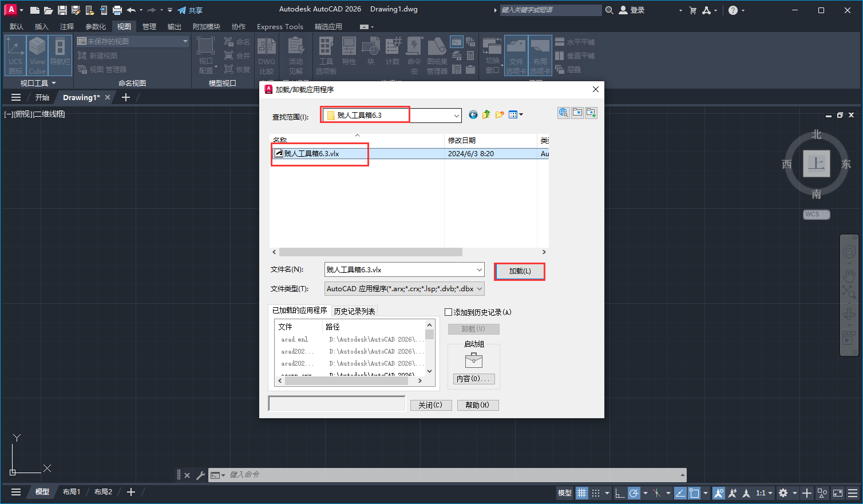Click the customization wrench in command line
The width and height of the screenshot is (863, 504).
pos(200,475)
